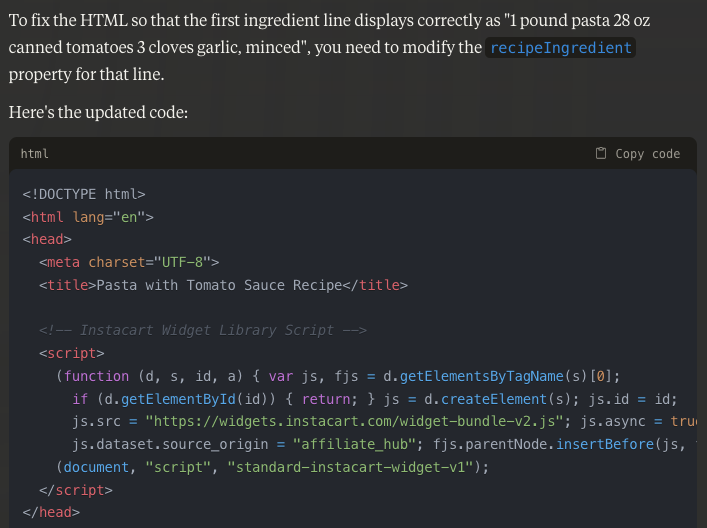The width and height of the screenshot is (707, 528).
Task: Click the opening <script> tag line
Action: pyautogui.click(x=72, y=354)
